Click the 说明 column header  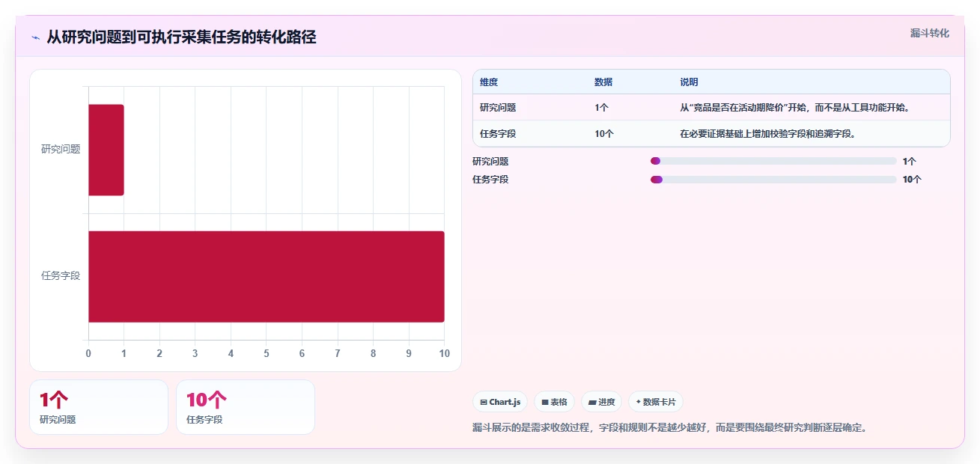(x=689, y=82)
